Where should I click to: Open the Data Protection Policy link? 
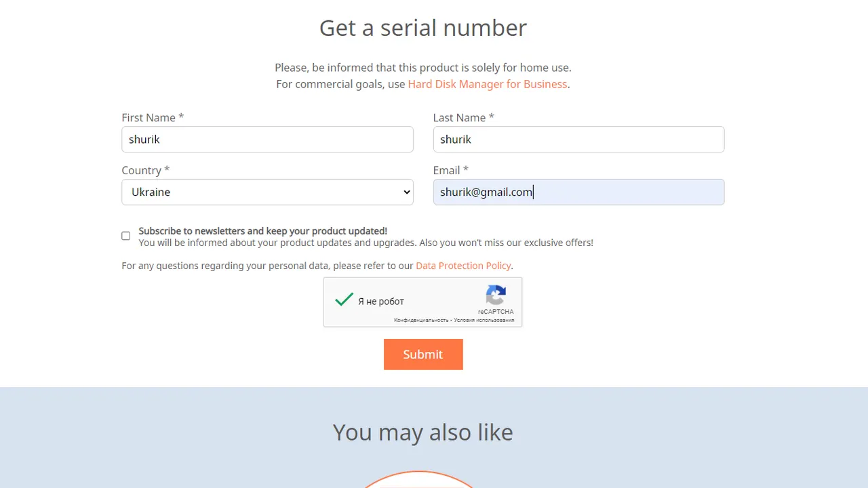463,266
